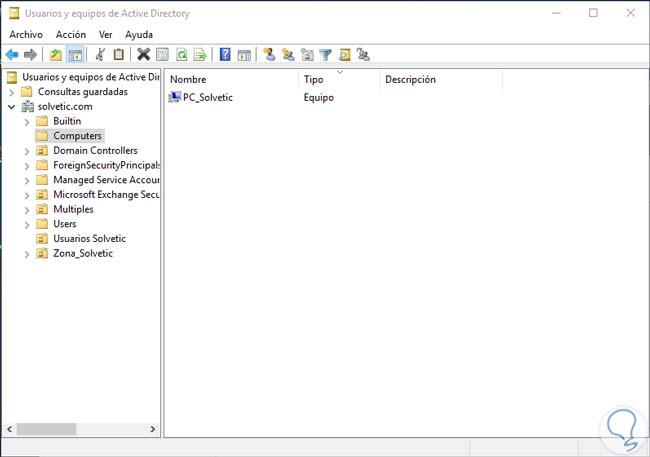
Task: Sort by the Tipo column header
Action: pyautogui.click(x=339, y=79)
